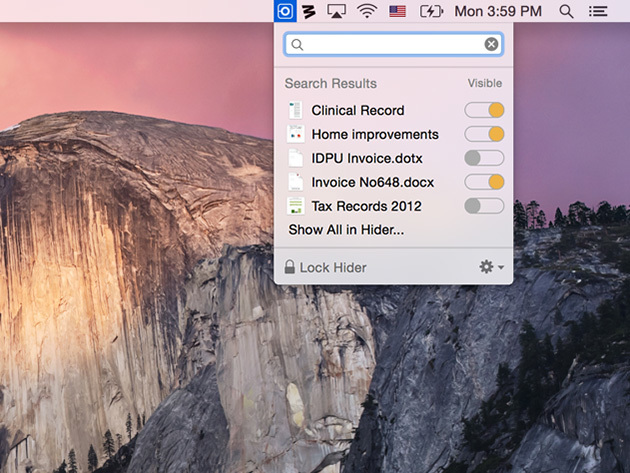Toggle visibility of Invoice No648.docx
Screen dimensions: 630x473
(484, 182)
